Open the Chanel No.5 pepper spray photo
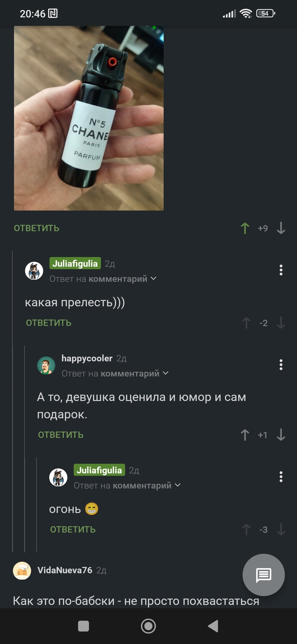 pos(89,118)
